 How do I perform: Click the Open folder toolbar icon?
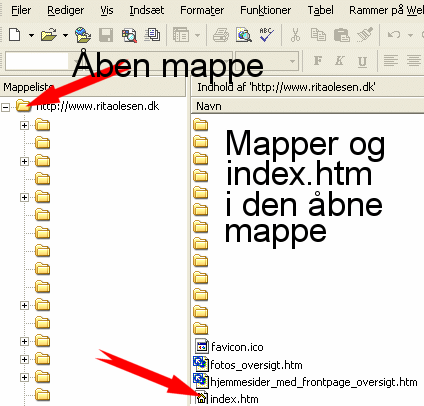[49, 35]
